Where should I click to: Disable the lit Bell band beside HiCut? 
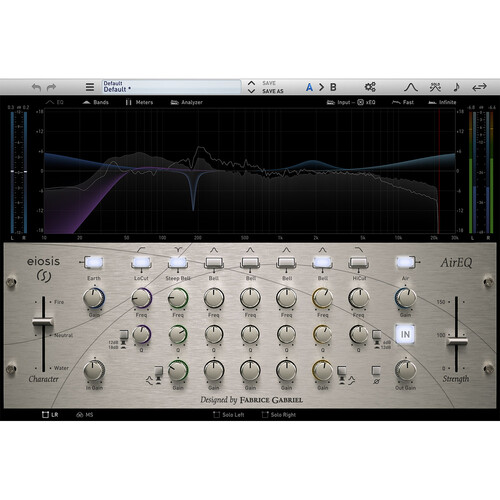(x=322, y=262)
